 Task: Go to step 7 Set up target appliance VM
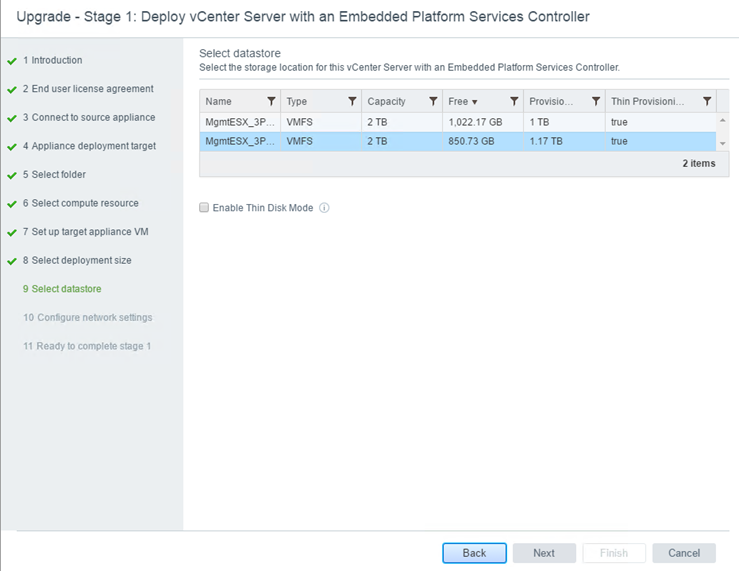tap(86, 232)
